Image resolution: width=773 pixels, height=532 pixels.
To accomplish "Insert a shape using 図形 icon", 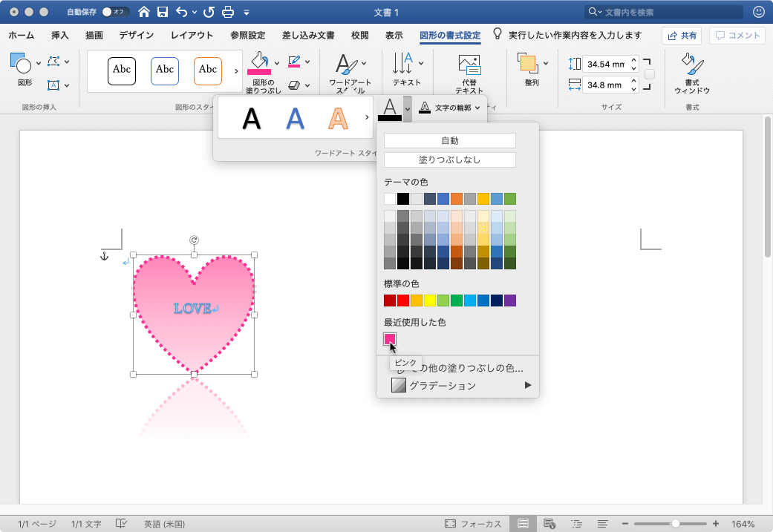I will 21,64.
